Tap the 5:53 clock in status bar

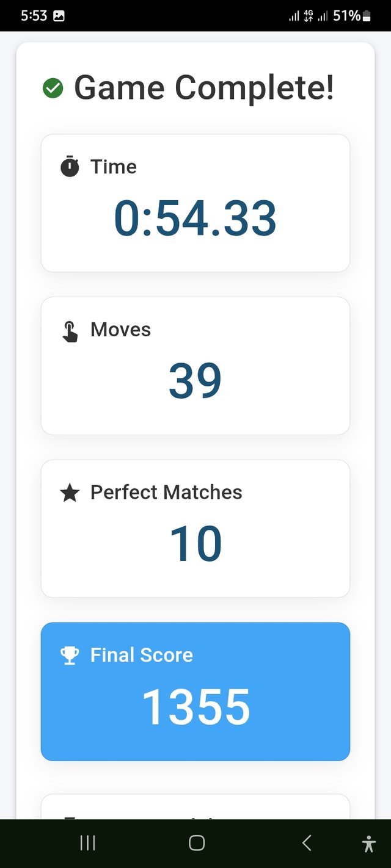coord(34,16)
